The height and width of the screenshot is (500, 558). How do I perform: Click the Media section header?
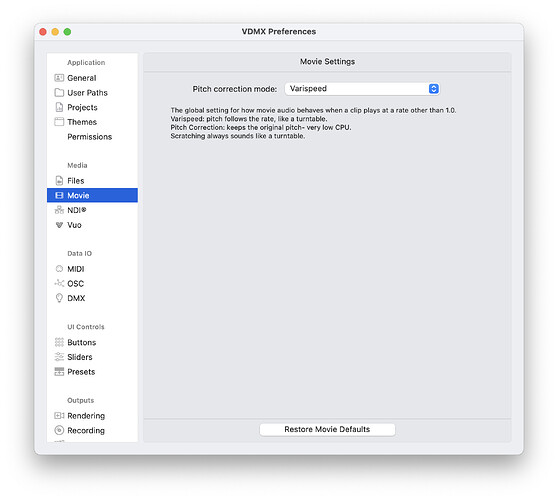coord(77,165)
